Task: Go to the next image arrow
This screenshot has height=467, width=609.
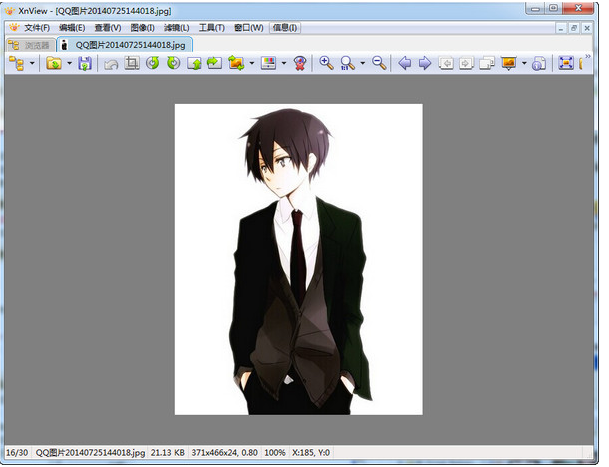Action: pyautogui.click(x=425, y=63)
